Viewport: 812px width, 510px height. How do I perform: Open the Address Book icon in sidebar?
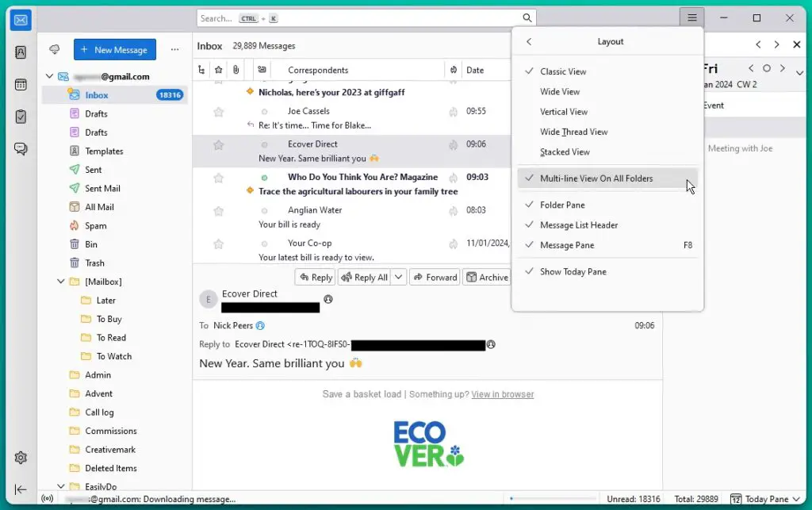click(x=21, y=52)
